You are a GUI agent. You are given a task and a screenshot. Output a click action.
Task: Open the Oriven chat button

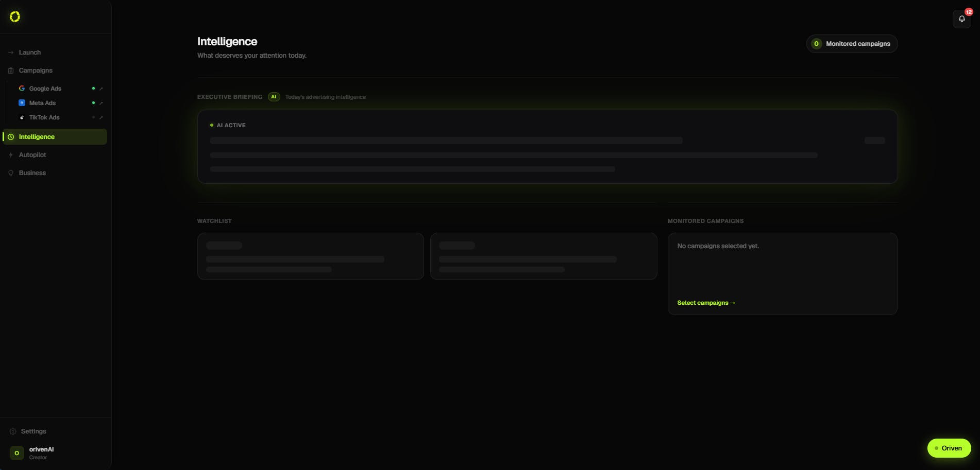point(949,448)
